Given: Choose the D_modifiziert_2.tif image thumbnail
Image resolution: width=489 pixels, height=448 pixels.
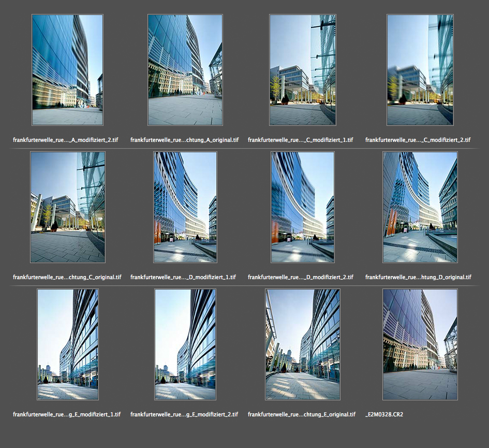Looking at the screenshot, I should (x=302, y=207).
